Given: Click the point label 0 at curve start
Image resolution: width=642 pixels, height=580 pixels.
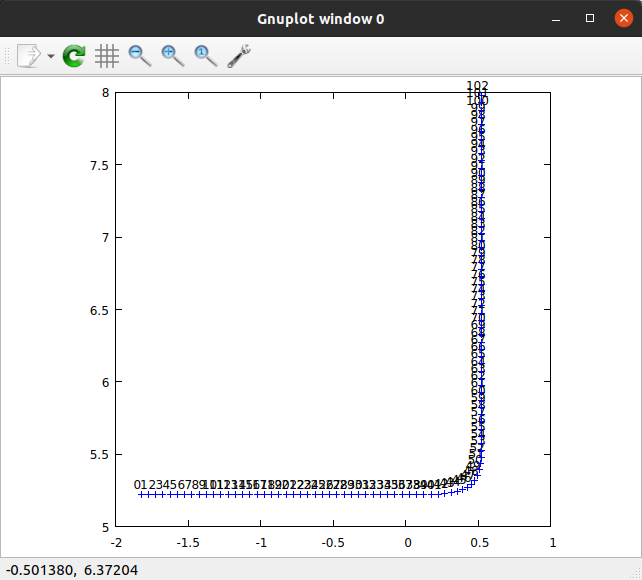Looking at the screenshot, I should 137,485.
